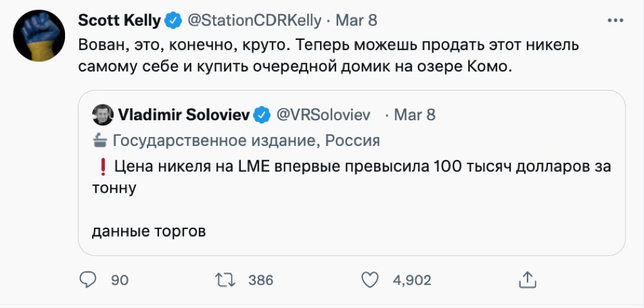Viewport: 644px width, 308px height.
Task: Open the share icon for this tweet
Action: (x=527, y=280)
